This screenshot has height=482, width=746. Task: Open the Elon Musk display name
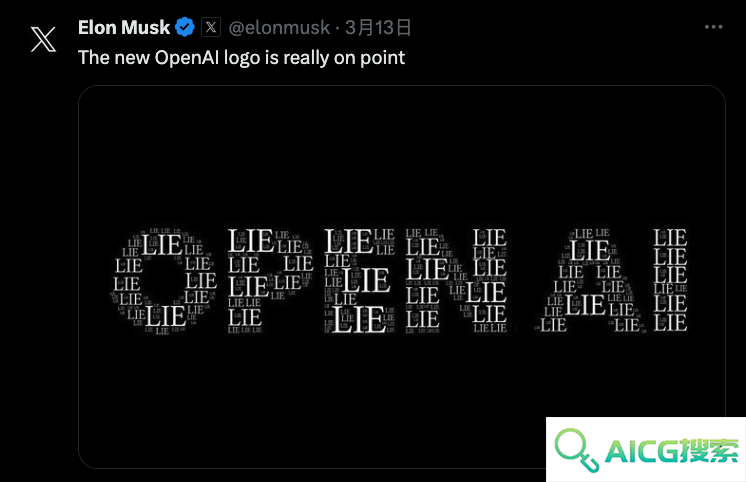click(x=124, y=28)
